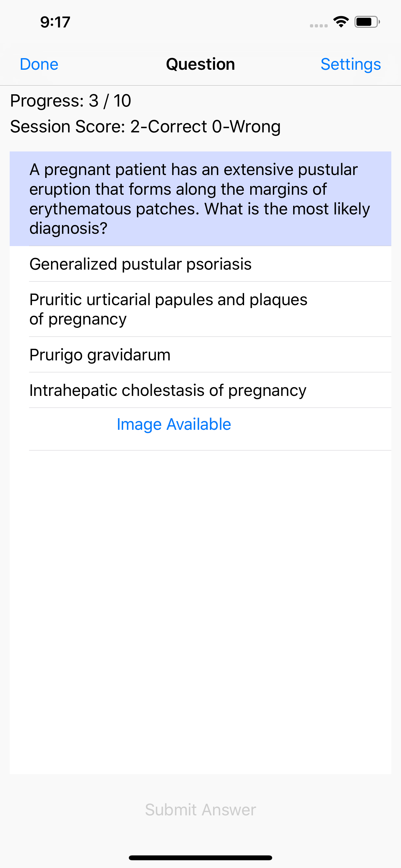Select Intrahepatic cholestasis of pregnancy answer
Viewport: 401px width, 868px height.
tap(168, 390)
